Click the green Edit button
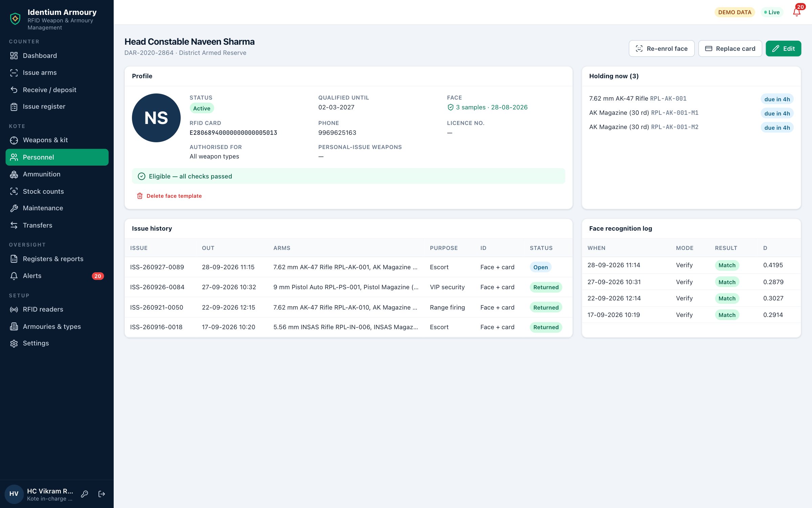The height and width of the screenshot is (508, 812). pyautogui.click(x=783, y=48)
